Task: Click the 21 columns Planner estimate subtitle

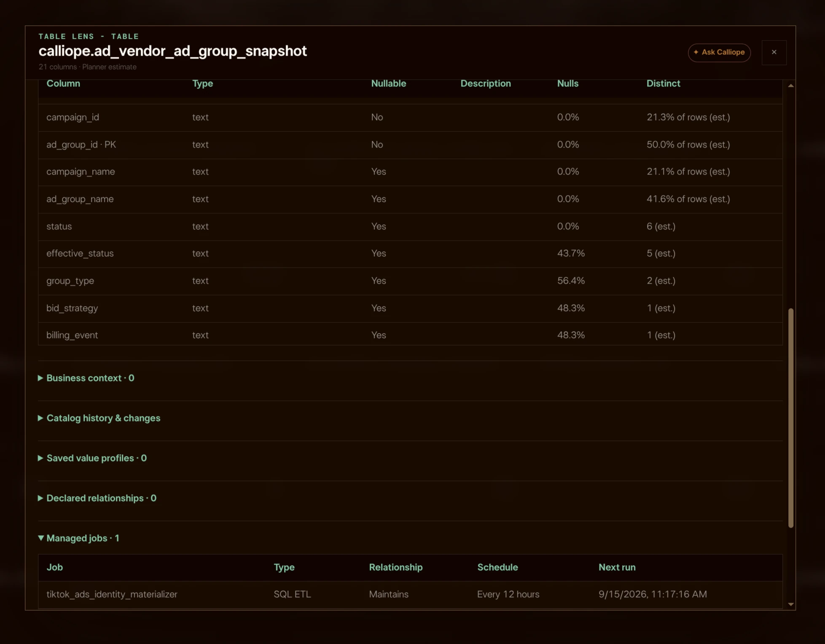Action: (87, 67)
